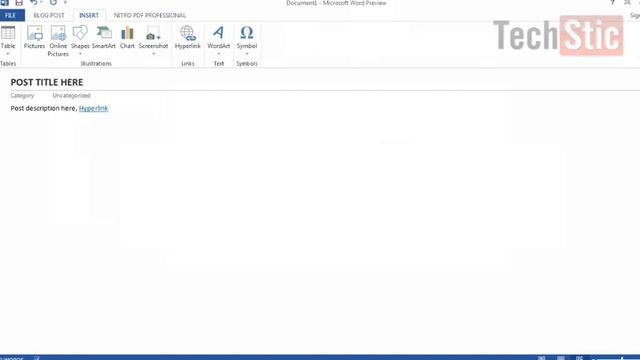This screenshot has width=640, height=360.
Task: Click the POST TITLE HERE field
Action: (47, 82)
